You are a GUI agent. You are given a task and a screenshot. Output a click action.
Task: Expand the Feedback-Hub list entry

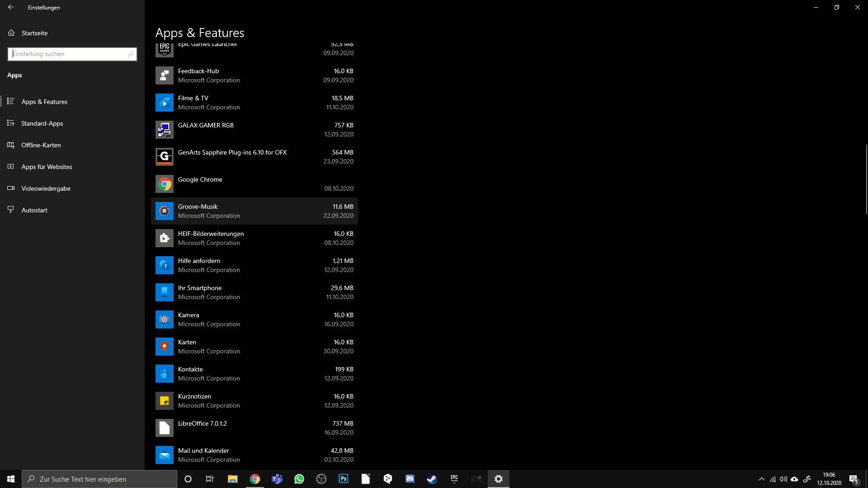click(x=254, y=75)
